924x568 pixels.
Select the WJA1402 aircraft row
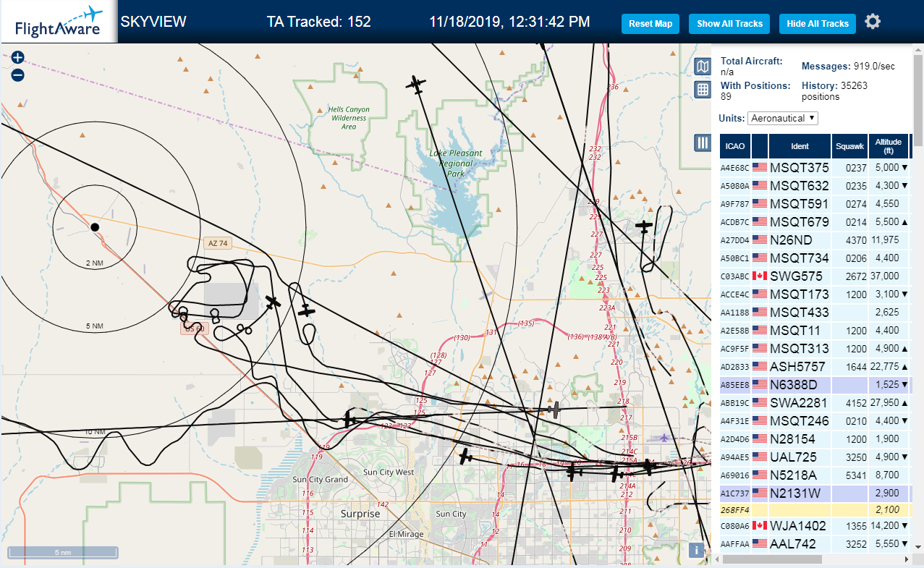click(x=815, y=525)
